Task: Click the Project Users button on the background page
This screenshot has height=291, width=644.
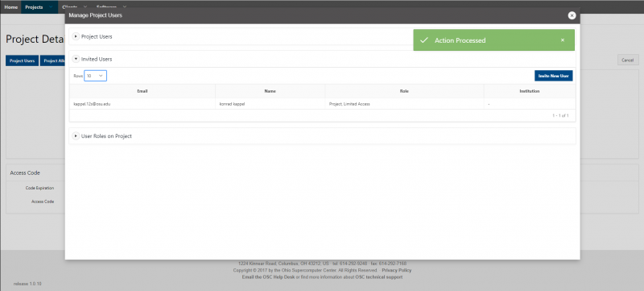Action: coord(23,60)
